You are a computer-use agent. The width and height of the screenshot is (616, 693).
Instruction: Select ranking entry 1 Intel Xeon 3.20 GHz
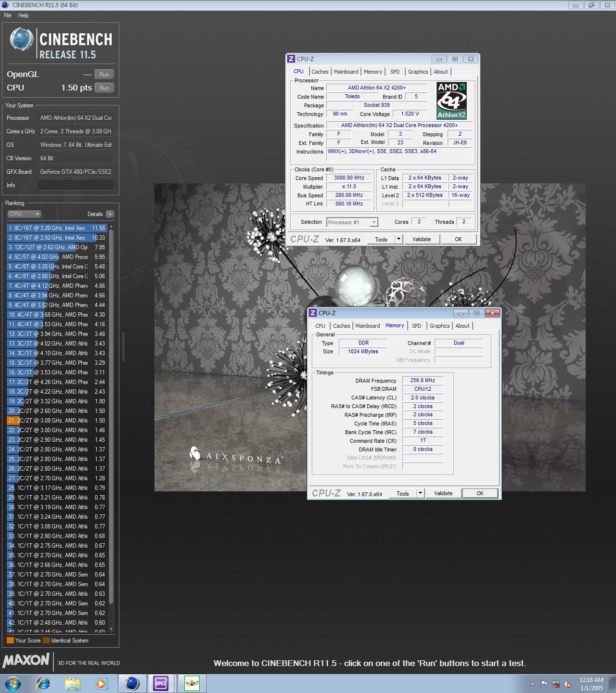[x=57, y=228]
